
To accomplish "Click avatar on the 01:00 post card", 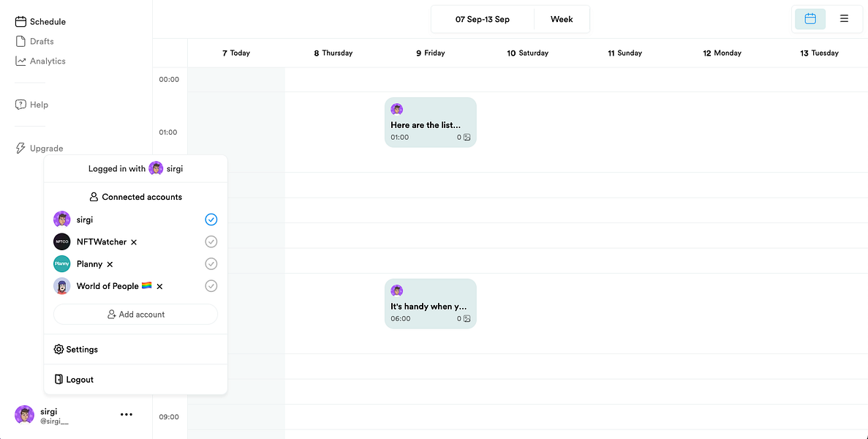I will coord(397,109).
